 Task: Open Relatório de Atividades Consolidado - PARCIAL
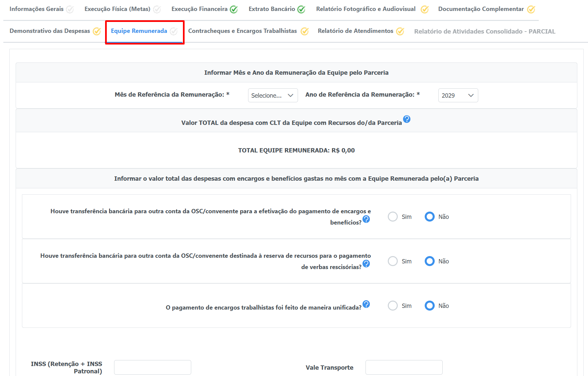[485, 31]
